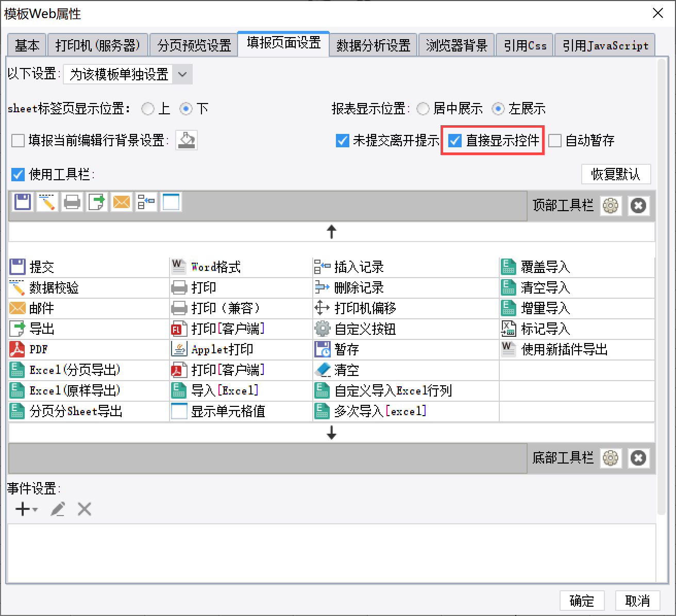676x616 pixels.
Task: Set sheet tab position to 下
Action: (x=186, y=109)
